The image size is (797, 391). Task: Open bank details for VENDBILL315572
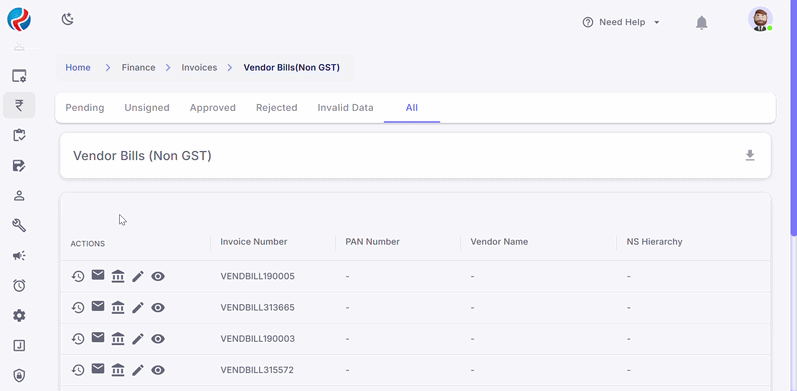[118, 370]
